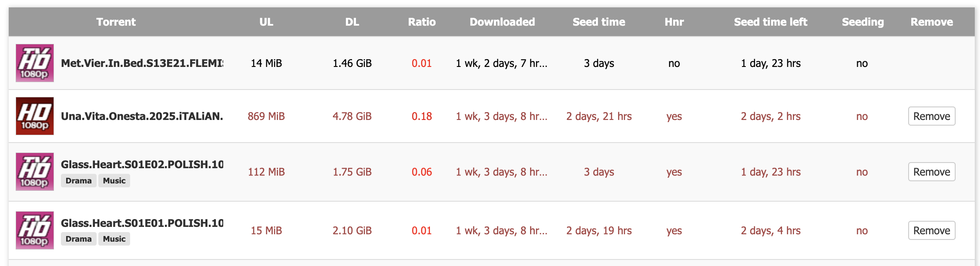Click the TV HD 1080p icon for Met.Vier.In.Bed
Viewport: 980px width, 266px height.
tap(35, 63)
